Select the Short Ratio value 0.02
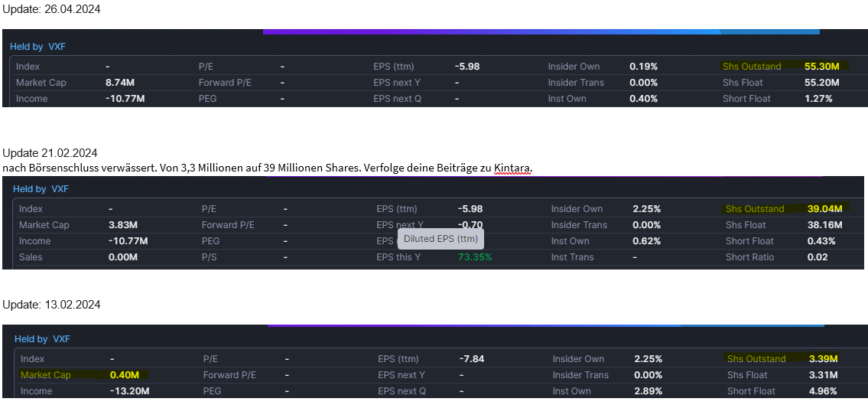Viewport: 868px width, 405px height. (818, 257)
